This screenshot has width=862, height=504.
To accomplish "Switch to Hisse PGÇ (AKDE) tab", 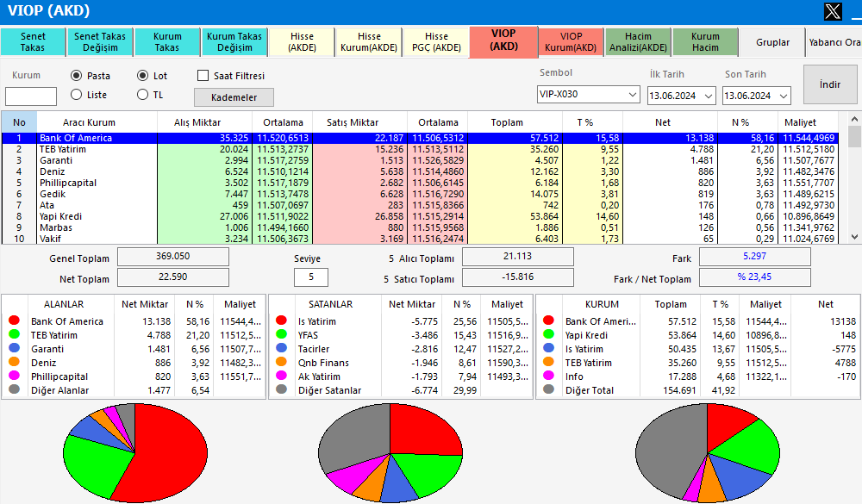I will tap(436, 41).
